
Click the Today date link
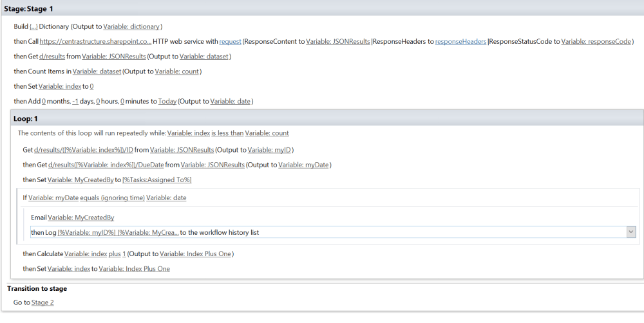pos(167,101)
